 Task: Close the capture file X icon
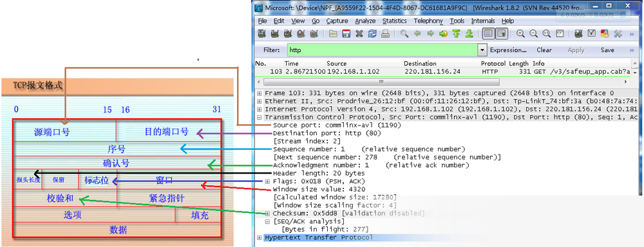(x=359, y=33)
